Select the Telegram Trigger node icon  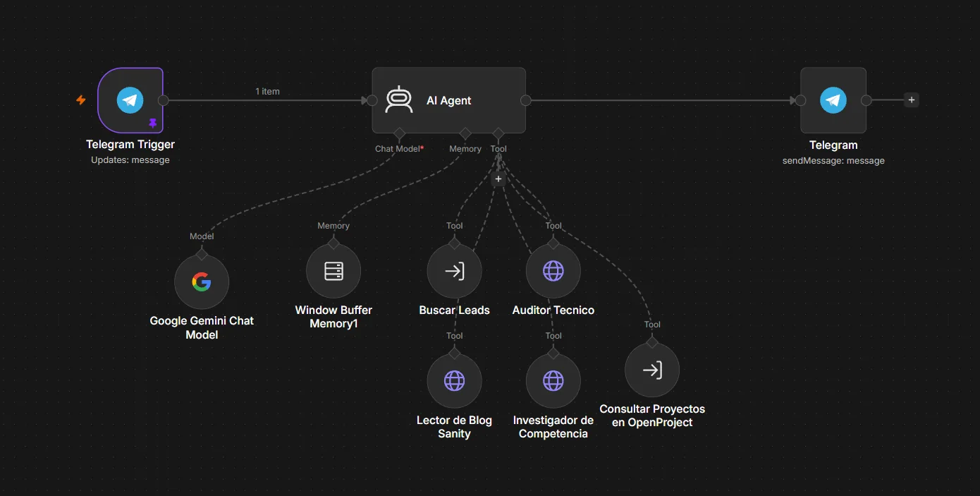(130, 100)
